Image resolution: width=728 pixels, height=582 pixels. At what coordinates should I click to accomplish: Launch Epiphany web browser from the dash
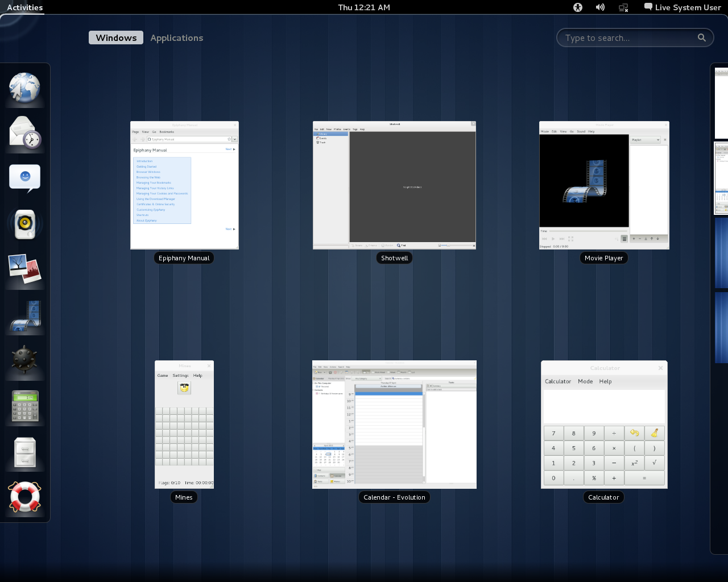click(25, 88)
